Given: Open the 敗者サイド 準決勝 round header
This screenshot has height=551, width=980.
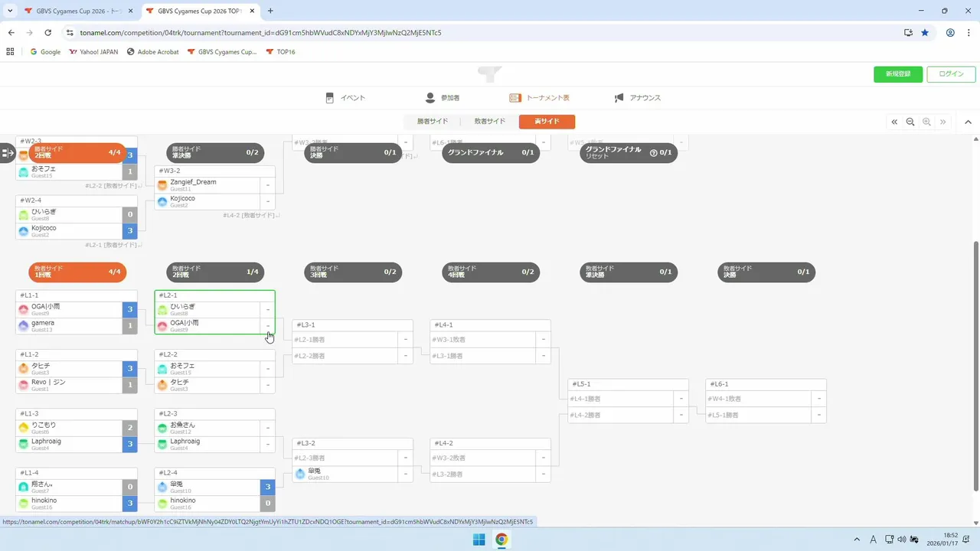Looking at the screenshot, I should point(629,272).
